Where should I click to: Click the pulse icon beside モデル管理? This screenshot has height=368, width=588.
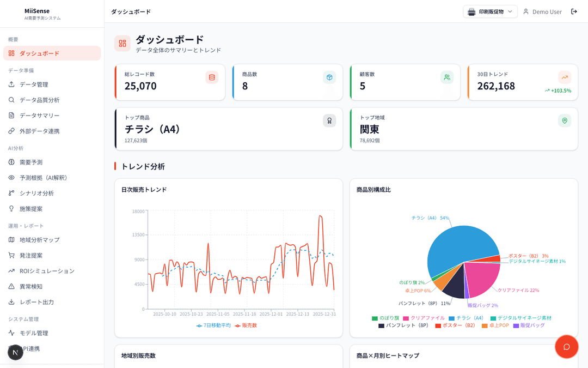coord(11,333)
